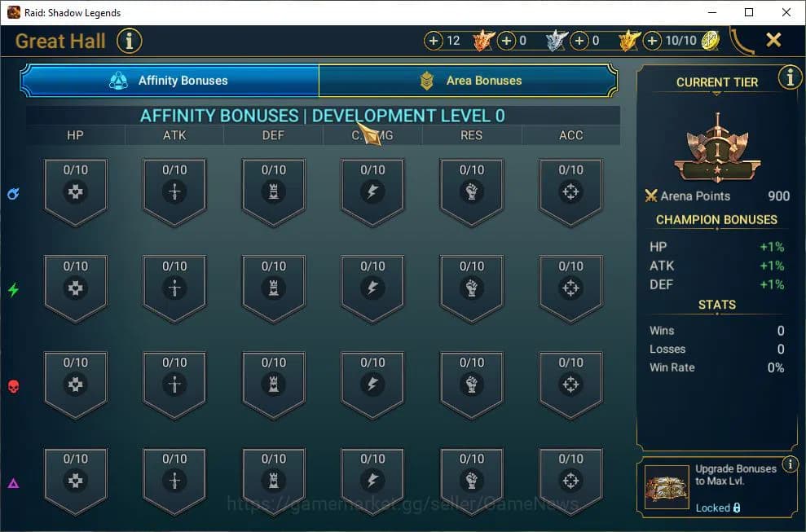Select Void affinity ACC bonus shield
This screenshot has height=532, width=806.
(x=570, y=481)
